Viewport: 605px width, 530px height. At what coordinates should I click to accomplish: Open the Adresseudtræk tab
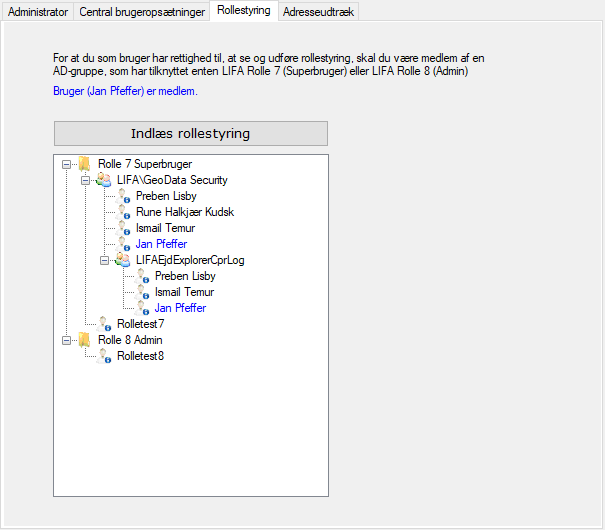(x=317, y=12)
